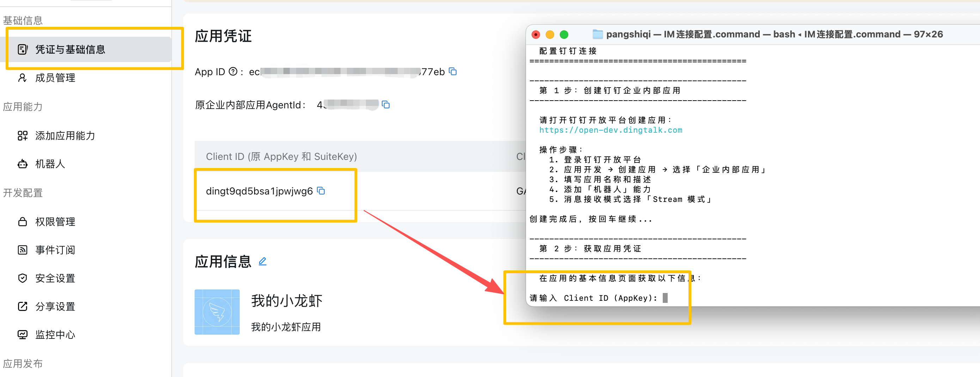Navigate to 事件订阅
Viewport: 980px width, 377px height.
pyautogui.click(x=55, y=250)
